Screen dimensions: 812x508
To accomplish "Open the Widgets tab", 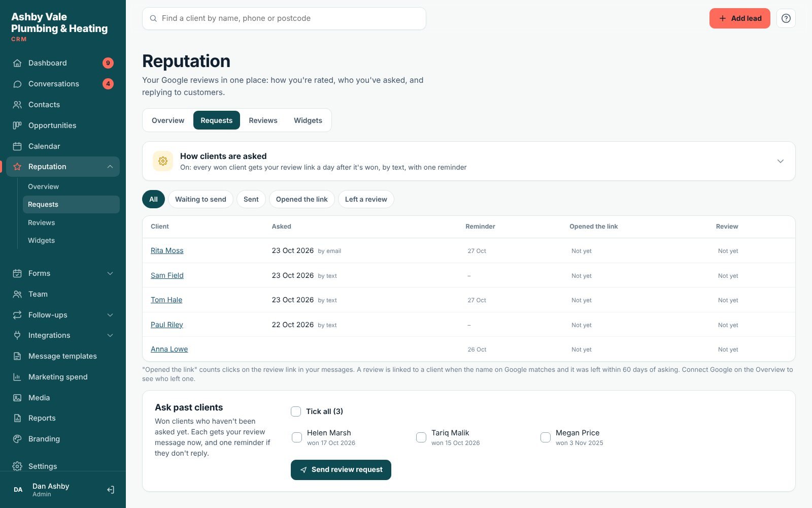I will pos(308,120).
